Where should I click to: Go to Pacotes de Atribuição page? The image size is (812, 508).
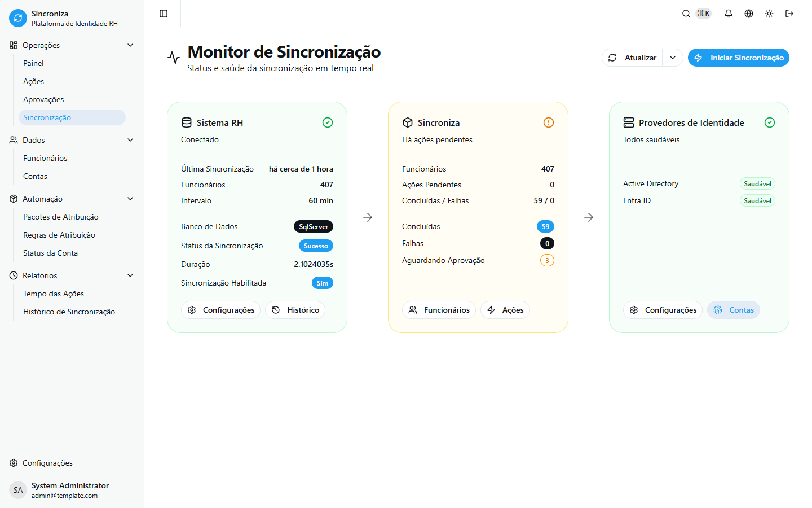coord(61,217)
